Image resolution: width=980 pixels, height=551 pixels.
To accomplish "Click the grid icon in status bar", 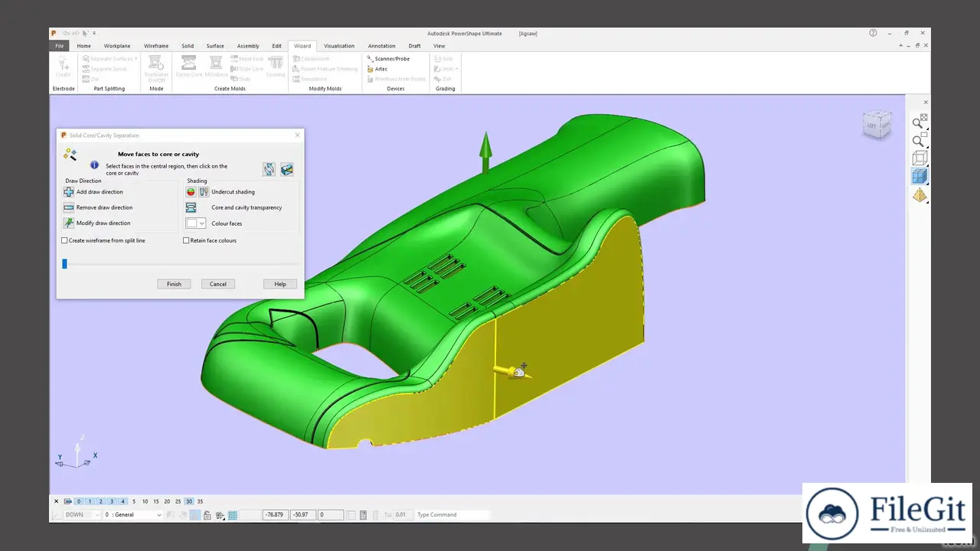I will point(233,515).
